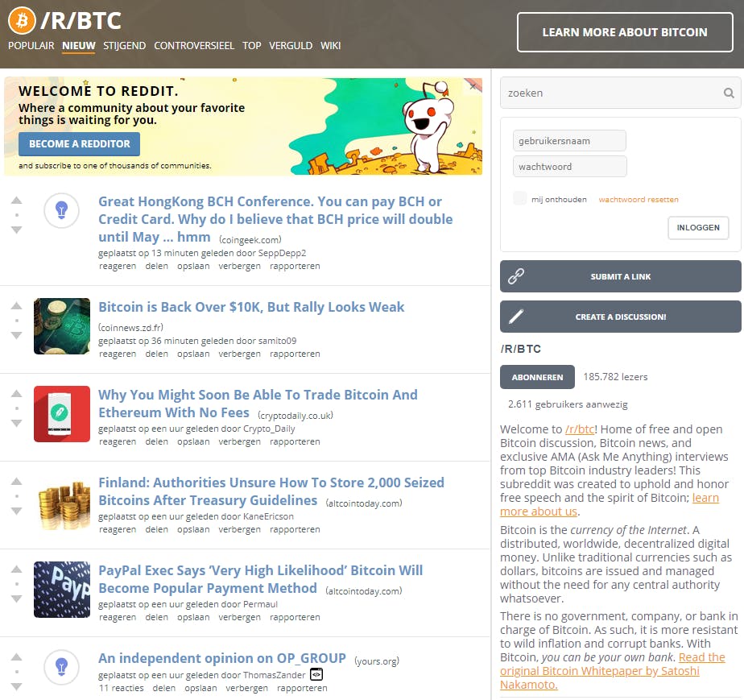This screenshot has height=700, width=744.
Task: Click the pencil icon on Create a Discussion
Action: (516, 316)
